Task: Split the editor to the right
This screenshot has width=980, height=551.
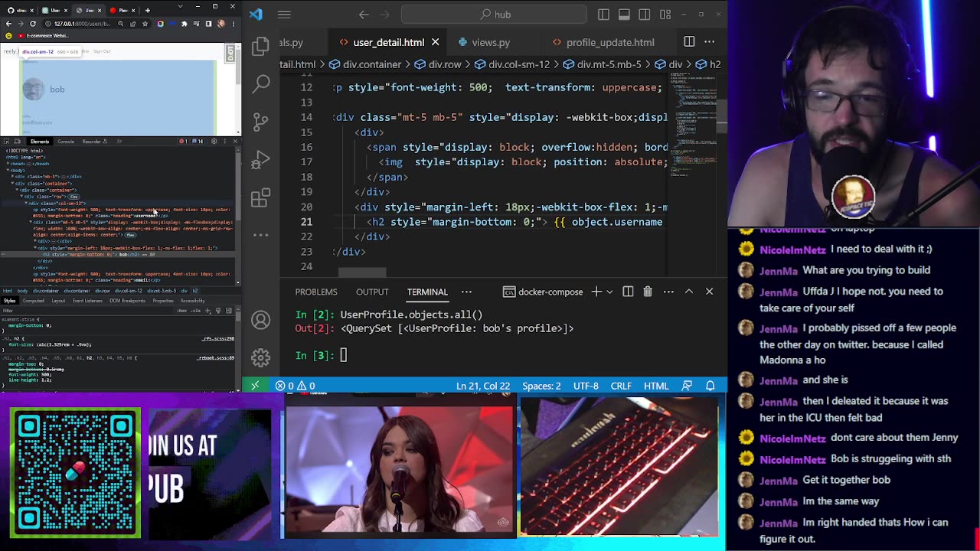Action: click(x=689, y=42)
